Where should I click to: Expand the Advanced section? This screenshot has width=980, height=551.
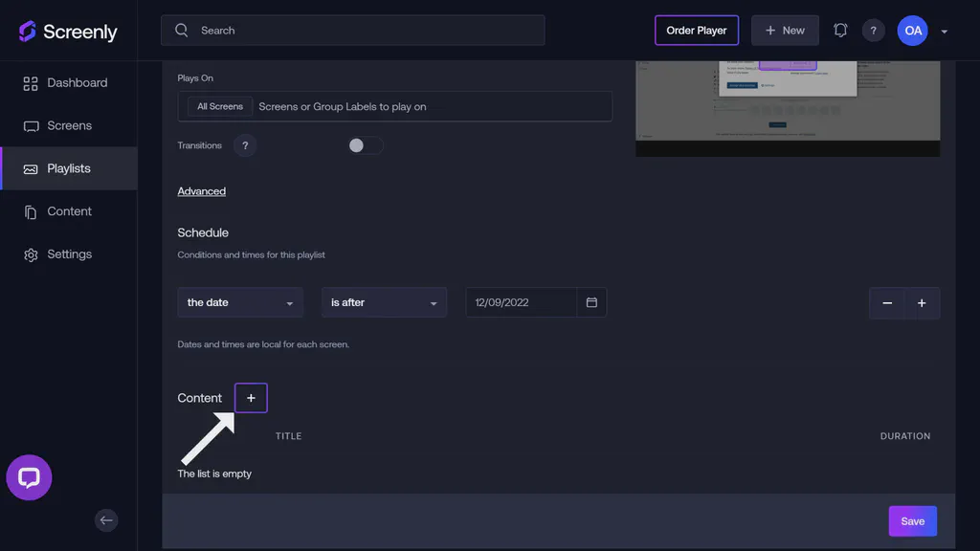click(x=201, y=190)
